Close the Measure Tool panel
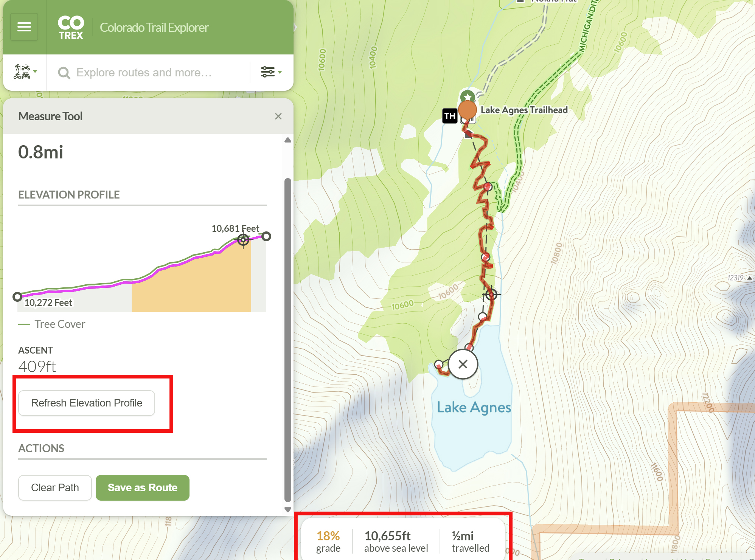755x560 pixels. point(278,116)
